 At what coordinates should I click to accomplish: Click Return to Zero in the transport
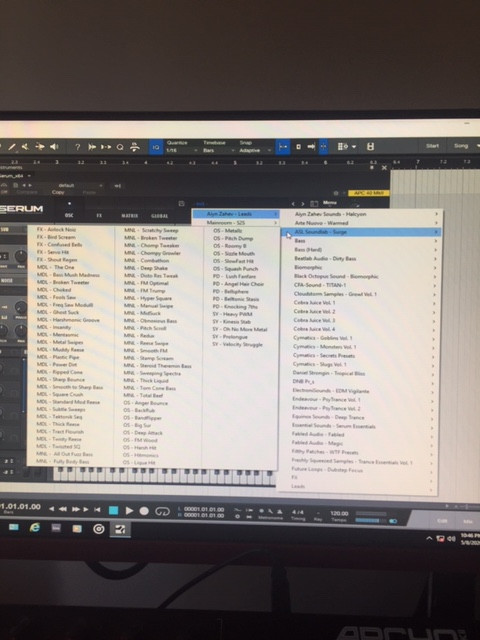(97, 509)
